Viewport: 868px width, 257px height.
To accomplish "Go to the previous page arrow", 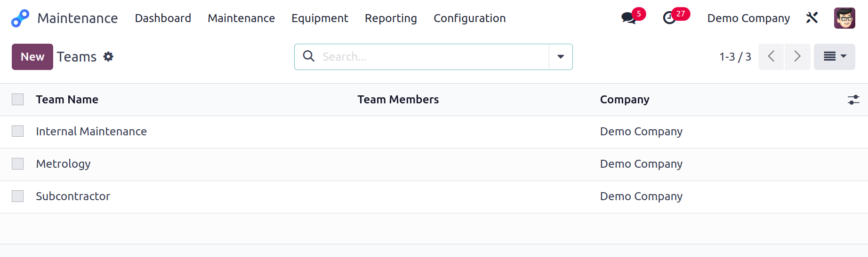I will [x=771, y=57].
